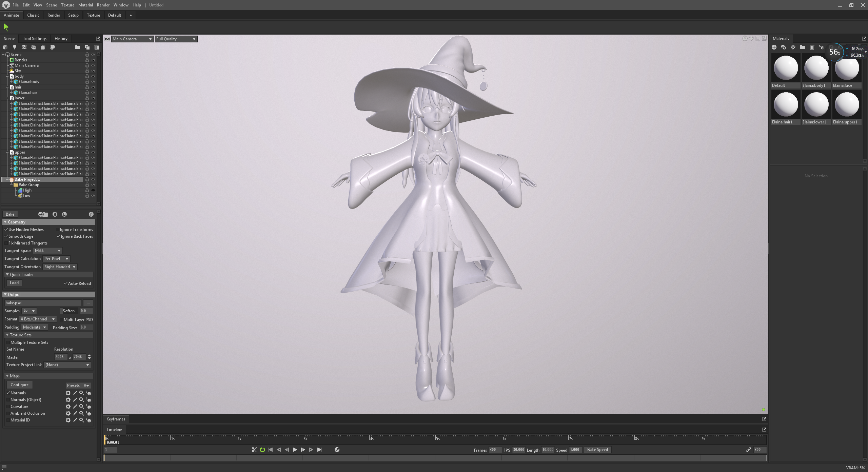Screen dimensions: 868x472
Task: Open the Full Quality viewport dropdown
Action: pos(176,39)
